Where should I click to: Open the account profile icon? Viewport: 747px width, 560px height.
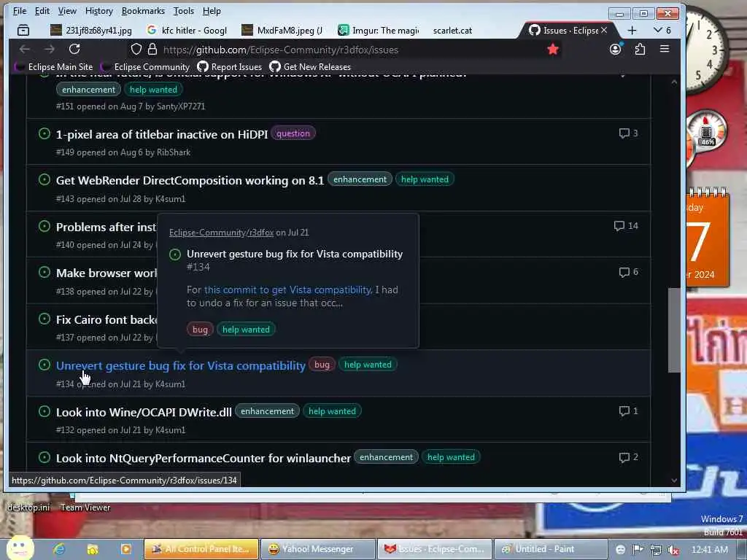tap(616, 49)
